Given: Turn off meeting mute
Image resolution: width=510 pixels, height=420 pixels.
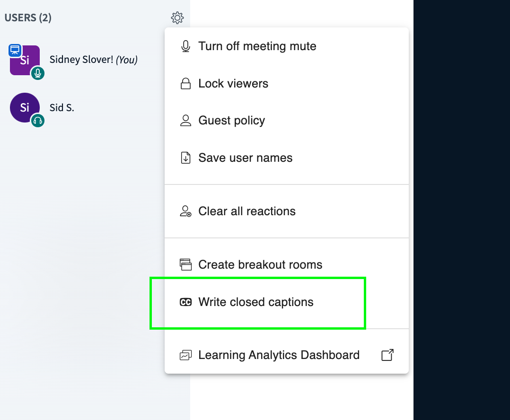Looking at the screenshot, I should [x=257, y=46].
